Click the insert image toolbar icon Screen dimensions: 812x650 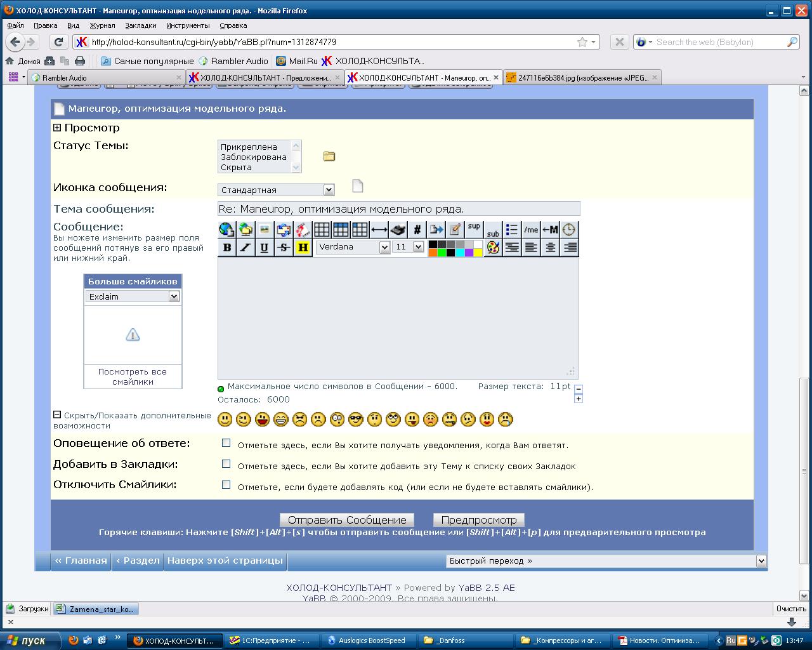pos(265,229)
